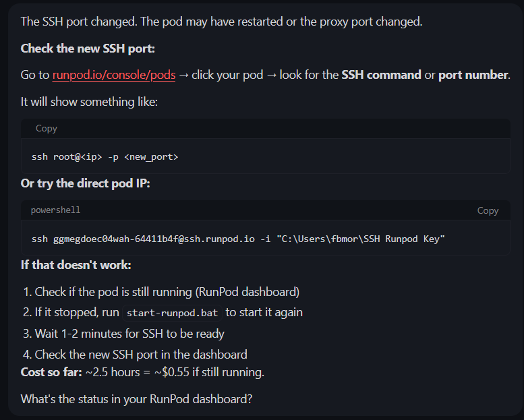Click the powershell language label
524x420 pixels.
click(x=55, y=210)
